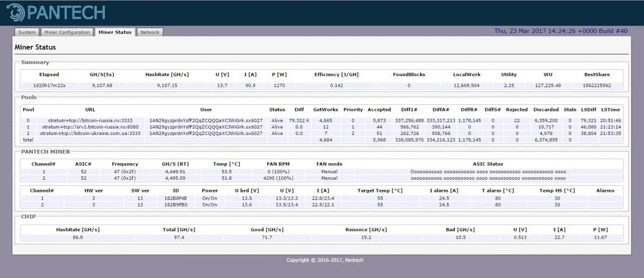Click the Accepted column header in Pools
644x278 pixels.
pos(379,110)
